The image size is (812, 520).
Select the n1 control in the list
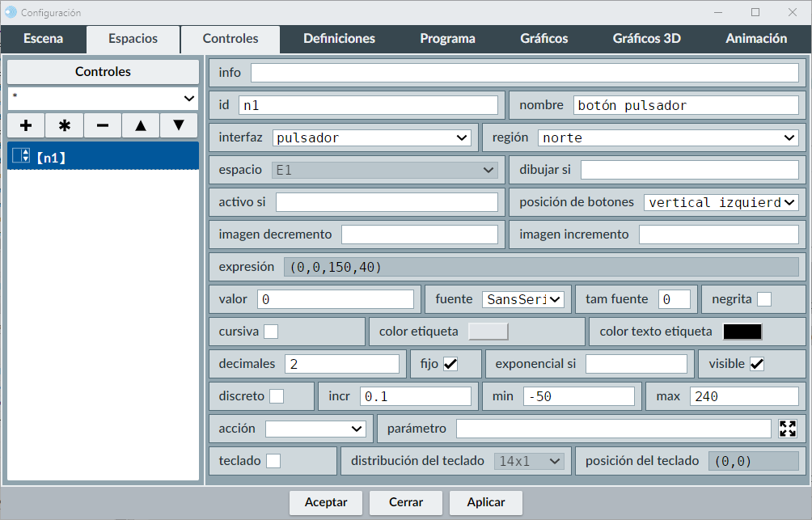[x=103, y=157]
